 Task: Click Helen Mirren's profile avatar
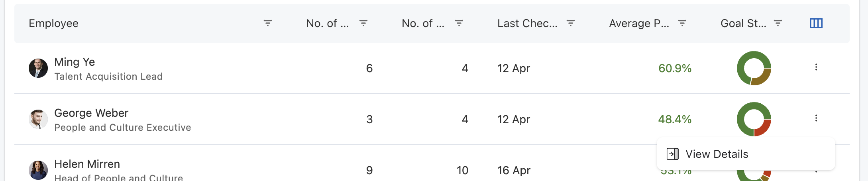pyautogui.click(x=38, y=170)
